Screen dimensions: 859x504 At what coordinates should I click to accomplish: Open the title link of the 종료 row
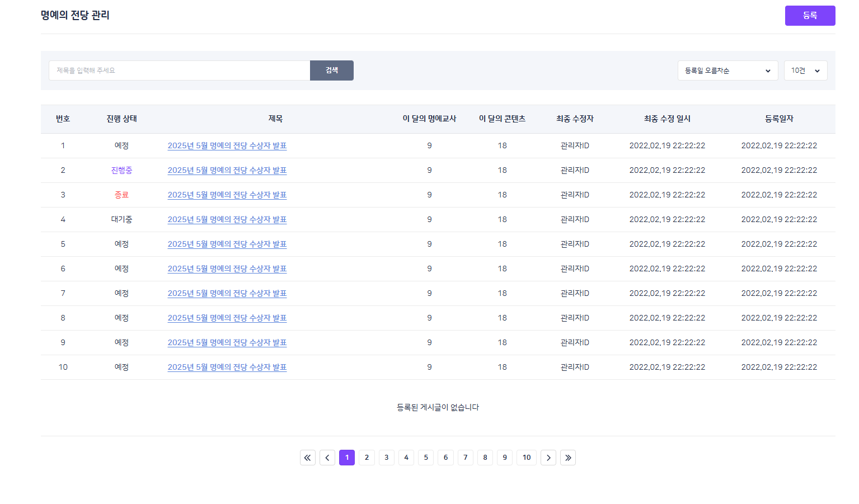point(227,195)
